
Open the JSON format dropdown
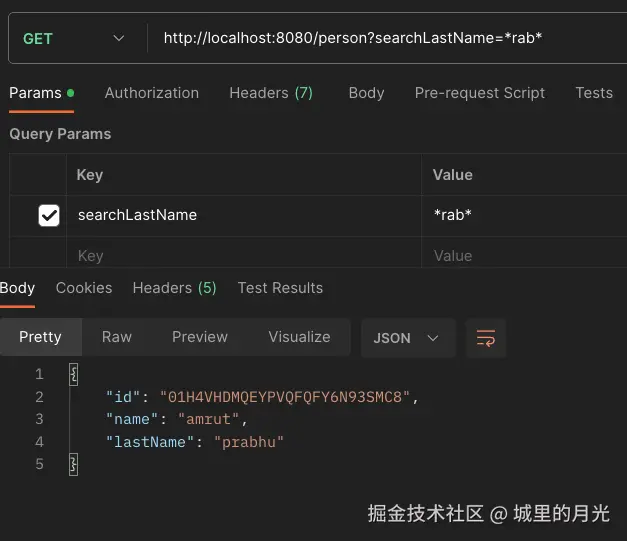point(408,338)
